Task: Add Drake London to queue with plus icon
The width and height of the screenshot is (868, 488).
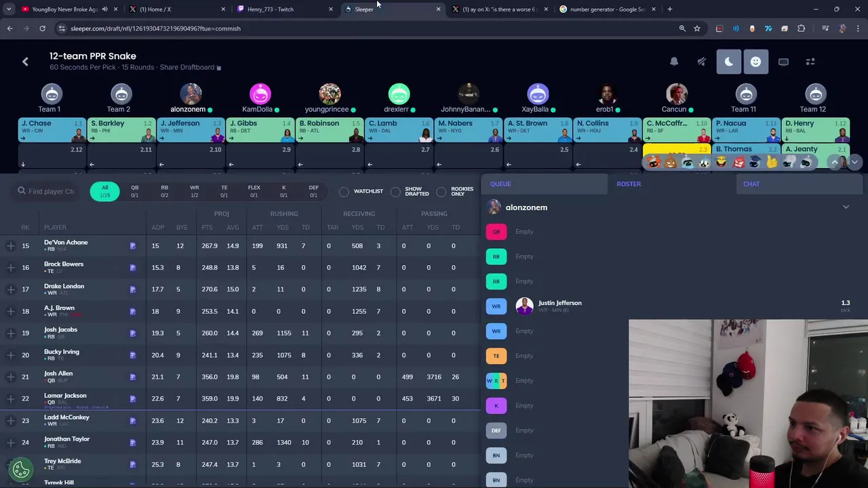Action: tap(10, 289)
